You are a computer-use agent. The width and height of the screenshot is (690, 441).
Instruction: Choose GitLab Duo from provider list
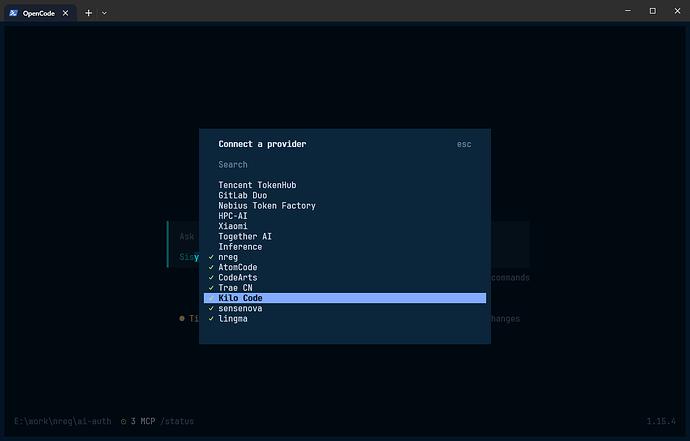345,195
